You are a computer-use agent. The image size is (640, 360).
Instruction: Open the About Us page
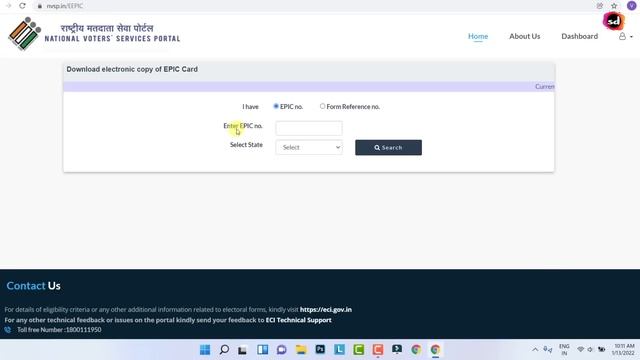[524, 36]
